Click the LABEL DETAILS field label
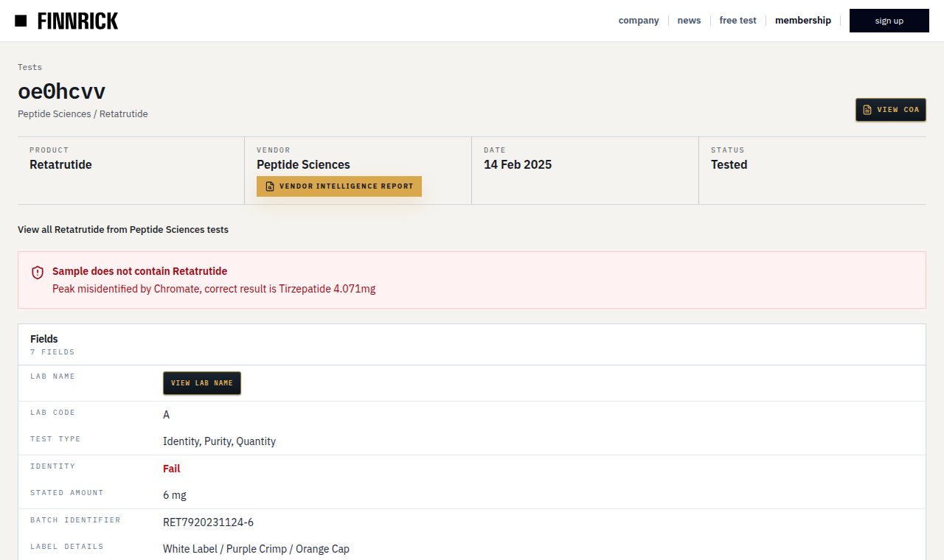The width and height of the screenshot is (944, 560). pos(67,547)
